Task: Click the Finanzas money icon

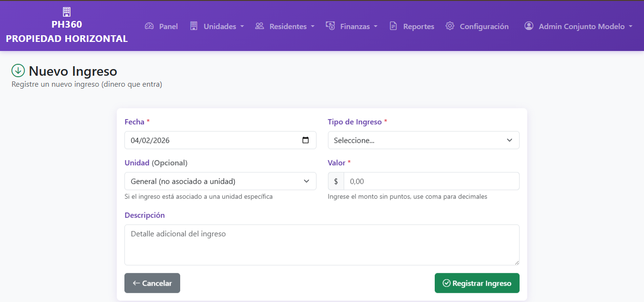Action: [330, 26]
